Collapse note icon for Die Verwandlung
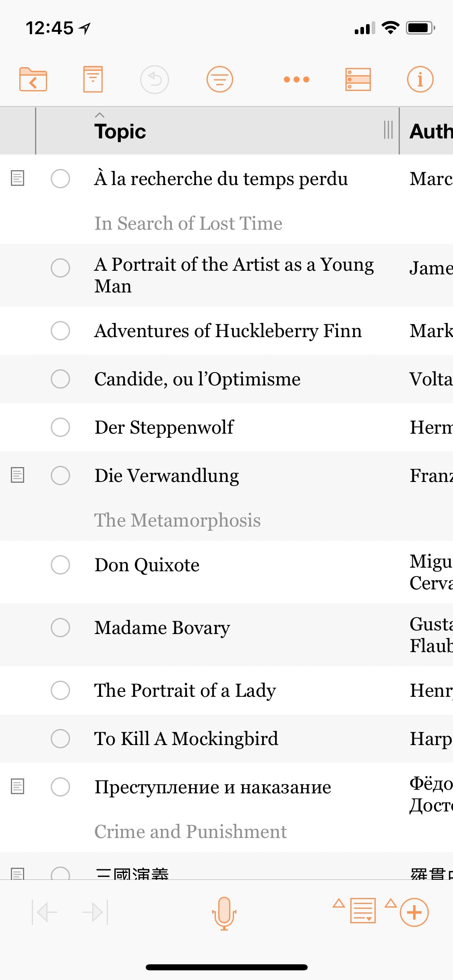 17,475
